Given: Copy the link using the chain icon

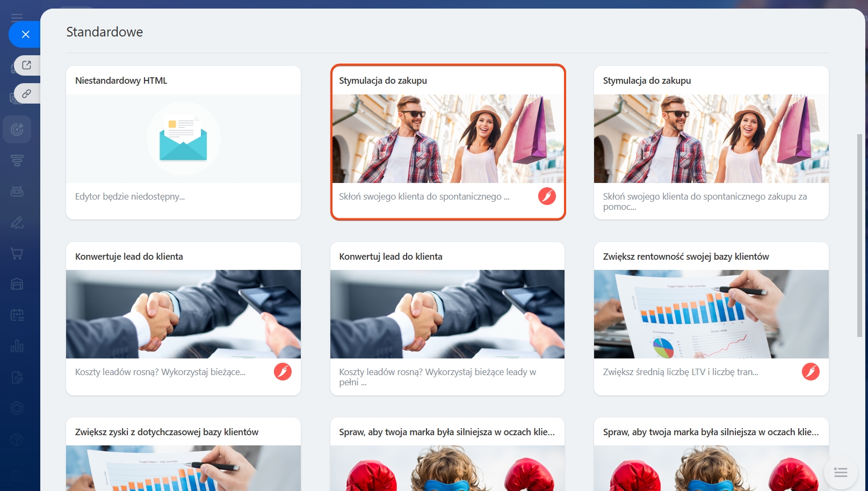Looking at the screenshot, I should (26, 93).
